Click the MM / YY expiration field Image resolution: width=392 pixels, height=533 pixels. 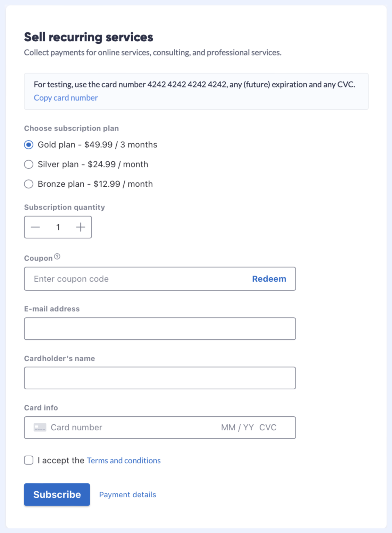[x=234, y=428]
